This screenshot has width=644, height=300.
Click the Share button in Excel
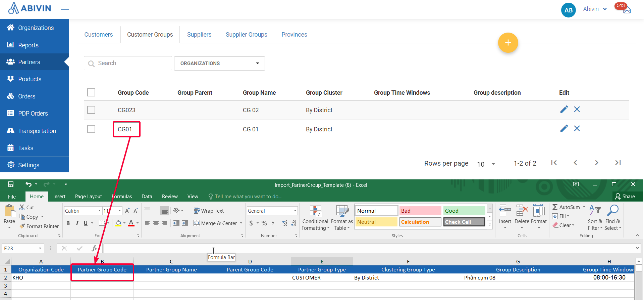625,197
